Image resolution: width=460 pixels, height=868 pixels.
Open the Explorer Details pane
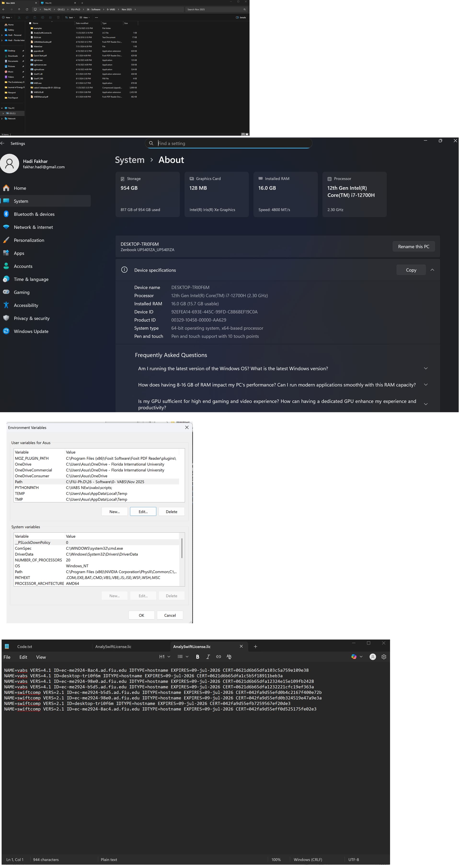coord(241,17)
